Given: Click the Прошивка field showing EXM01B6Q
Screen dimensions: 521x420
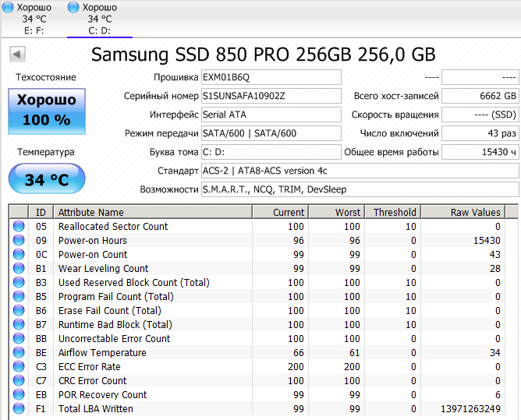Looking at the screenshot, I should pyautogui.click(x=271, y=77).
